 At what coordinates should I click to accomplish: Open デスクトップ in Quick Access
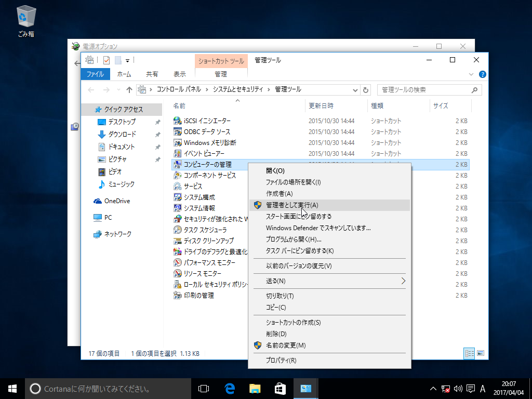tap(122, 122)
